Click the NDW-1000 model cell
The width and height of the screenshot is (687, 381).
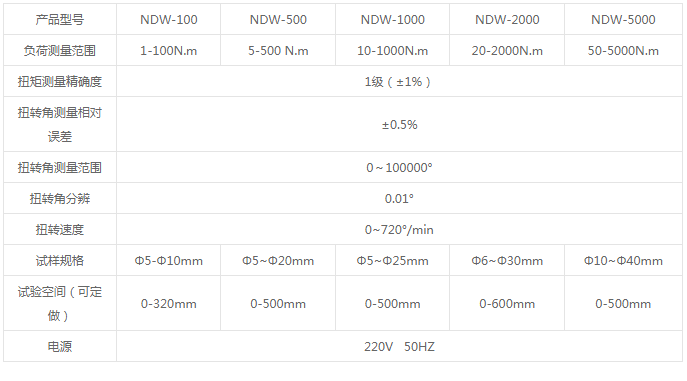pyautogui.click(x=393, y=20)
